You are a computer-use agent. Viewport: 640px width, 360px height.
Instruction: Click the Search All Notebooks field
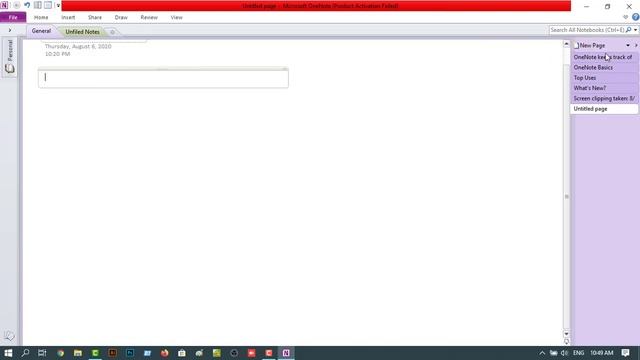(587, 30)
